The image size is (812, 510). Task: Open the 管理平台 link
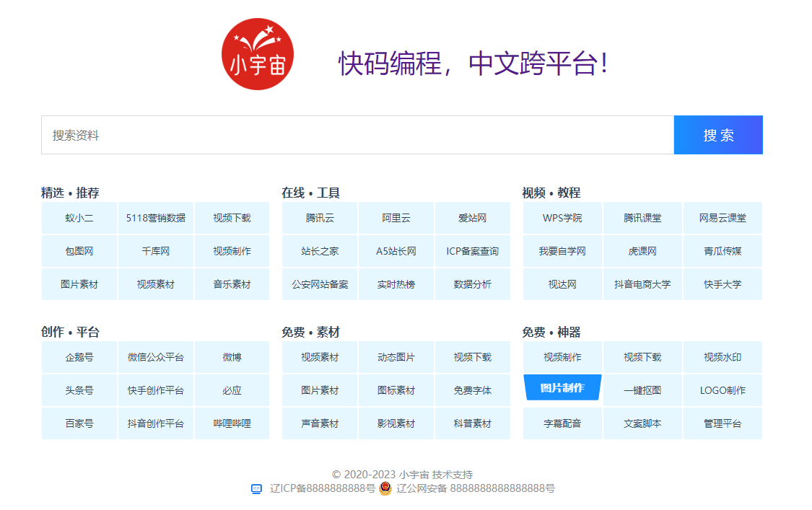[x=723, y=423]
